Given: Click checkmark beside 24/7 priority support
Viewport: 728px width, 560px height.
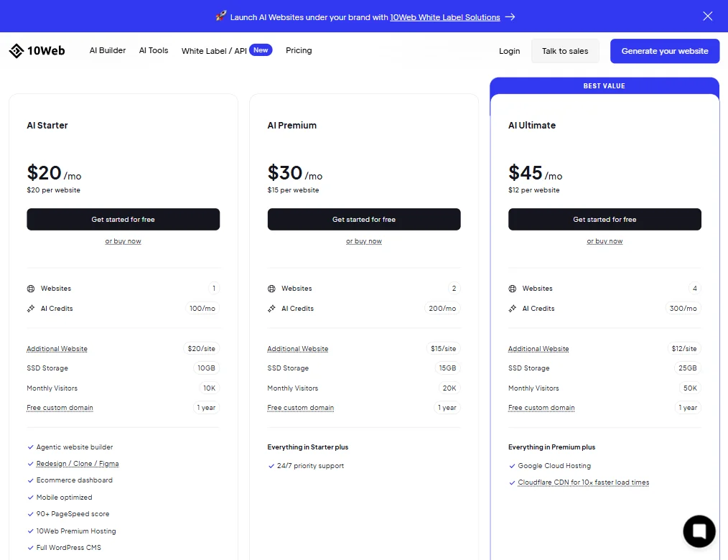Looking at the screenshot, I should click(x=271, y=466).
